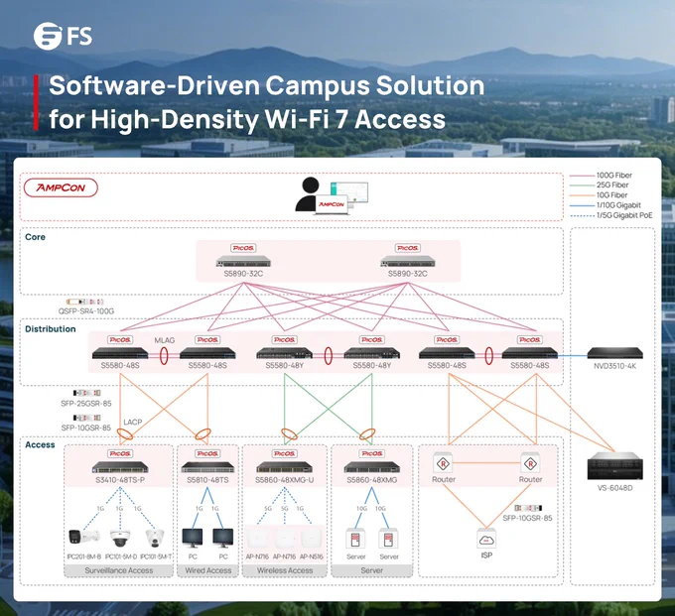Click the Distribution layer label
Image resolution: width=675 pixels, height=616 pixels.
(51, 329)
